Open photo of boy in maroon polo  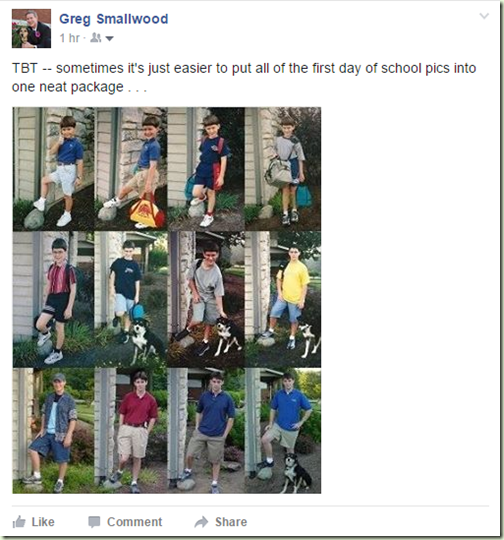131,430
